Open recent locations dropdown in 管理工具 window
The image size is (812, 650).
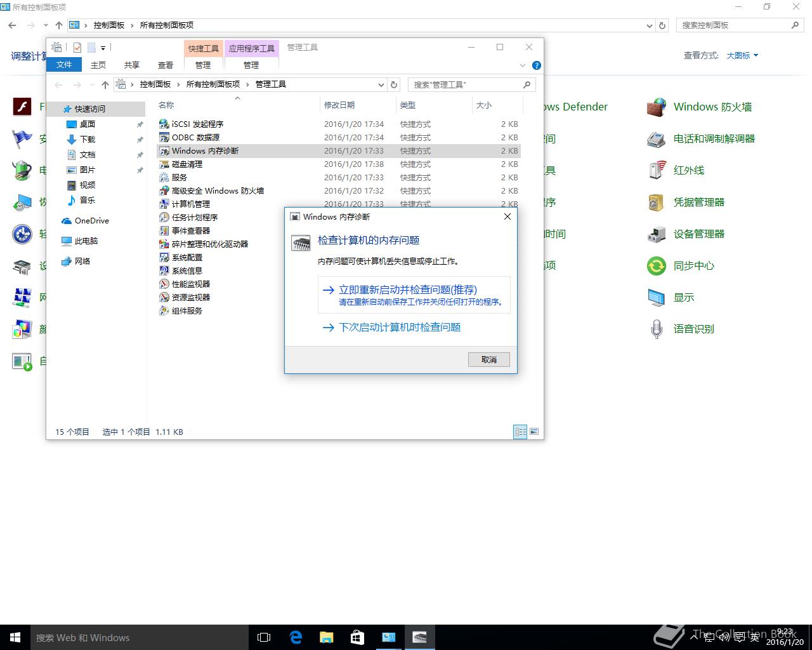click(x=91, y=84)
